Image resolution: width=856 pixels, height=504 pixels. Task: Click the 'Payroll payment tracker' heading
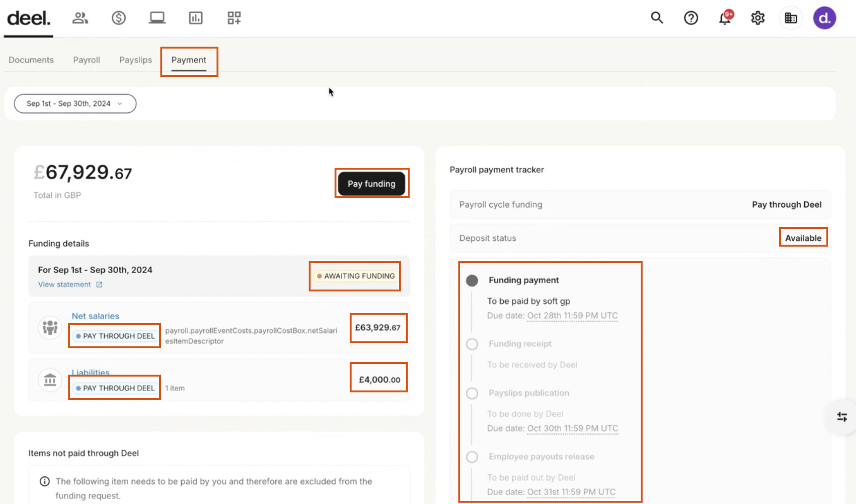coord(497,170)
